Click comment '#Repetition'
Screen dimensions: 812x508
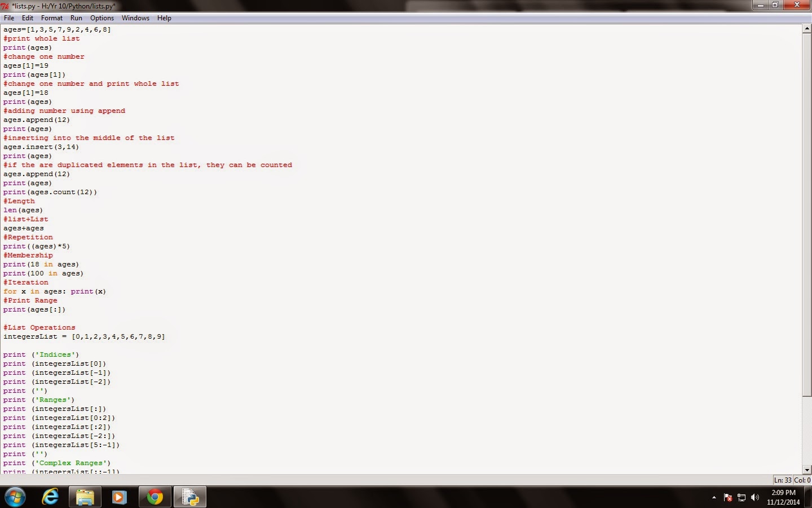tap(28, 237)
